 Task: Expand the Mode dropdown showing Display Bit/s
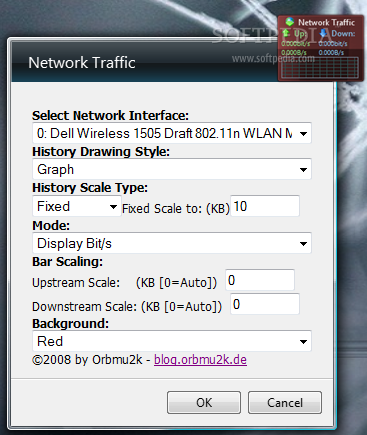click(172, 243)
